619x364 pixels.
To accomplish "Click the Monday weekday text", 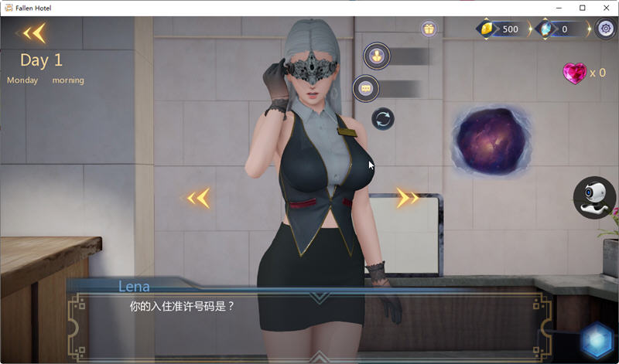I will tap(22, 80).
